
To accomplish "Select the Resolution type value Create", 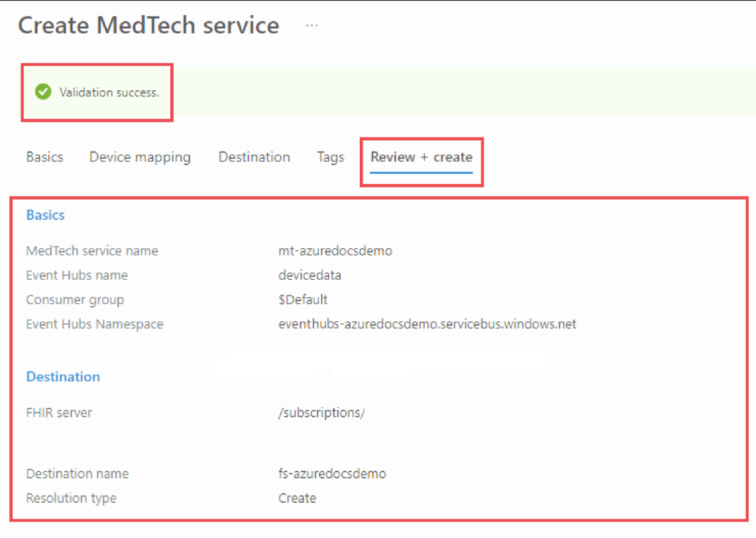I will (x=298, y=499).
